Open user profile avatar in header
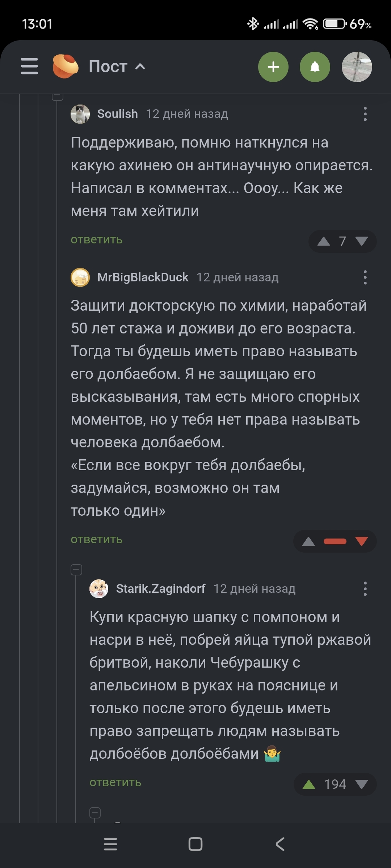The height and width of the screenshot is (868, 391). (x=357, y=67)
